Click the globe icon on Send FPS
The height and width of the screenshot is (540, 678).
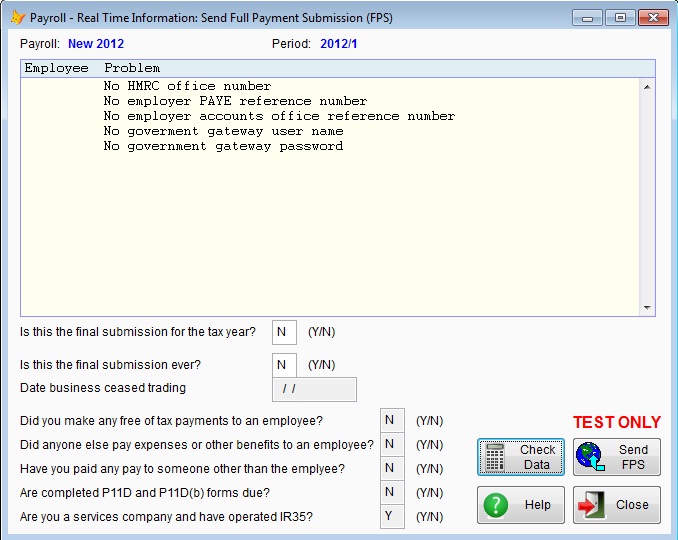[x=590, y=457]
